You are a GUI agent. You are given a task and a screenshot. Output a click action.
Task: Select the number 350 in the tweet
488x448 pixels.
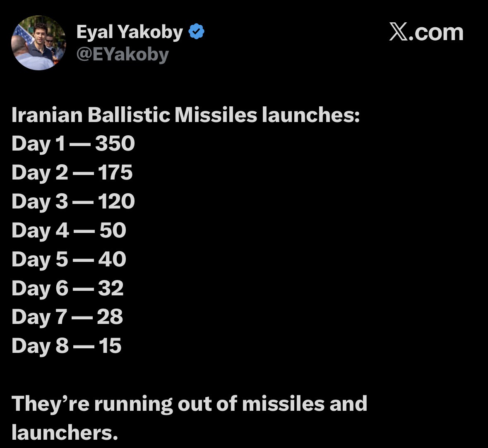click(115, 144)
